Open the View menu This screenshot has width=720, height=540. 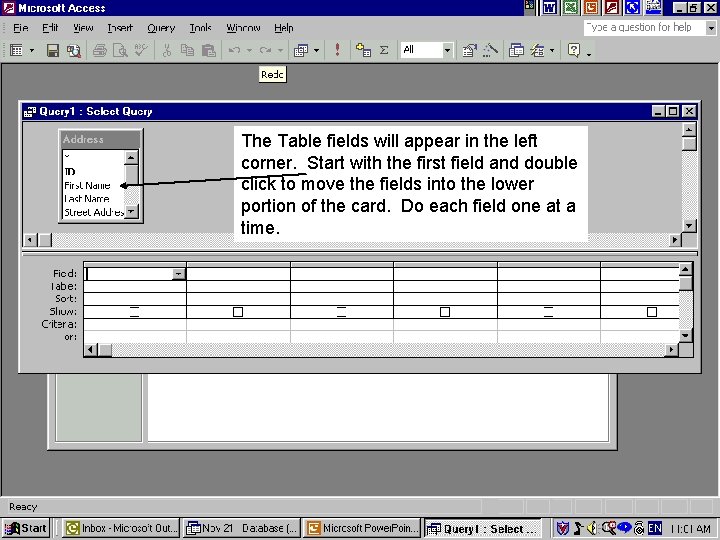[x=83, y=28]
